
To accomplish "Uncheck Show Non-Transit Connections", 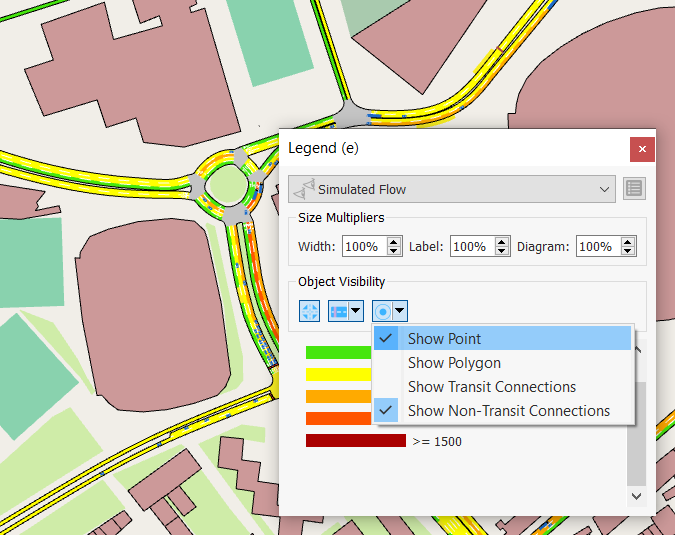I will pos(508,411).
